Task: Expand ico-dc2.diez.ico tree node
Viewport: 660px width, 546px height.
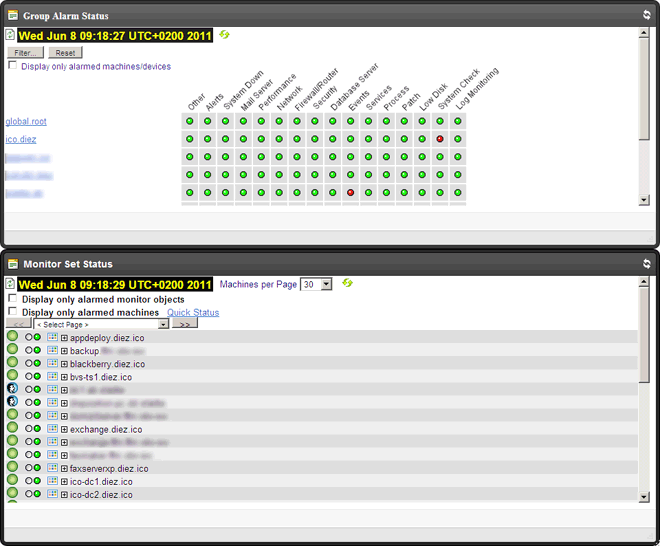Action: coord(64,495)
